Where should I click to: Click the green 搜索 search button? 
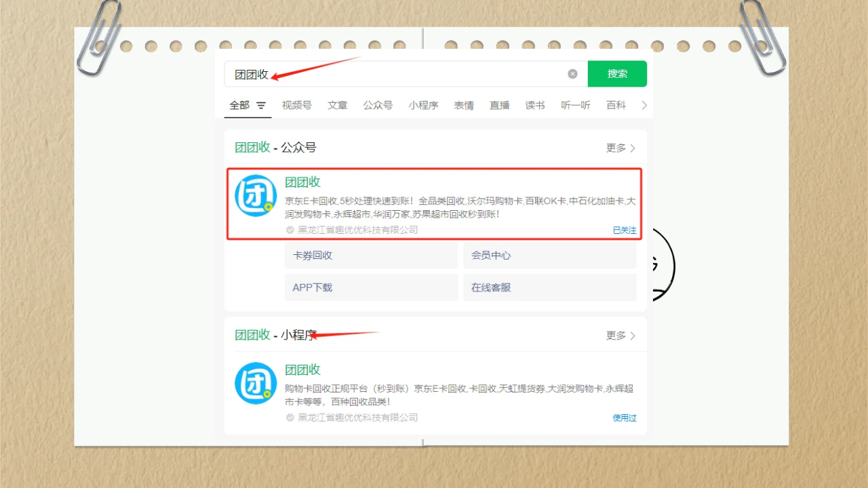point(617,74)
